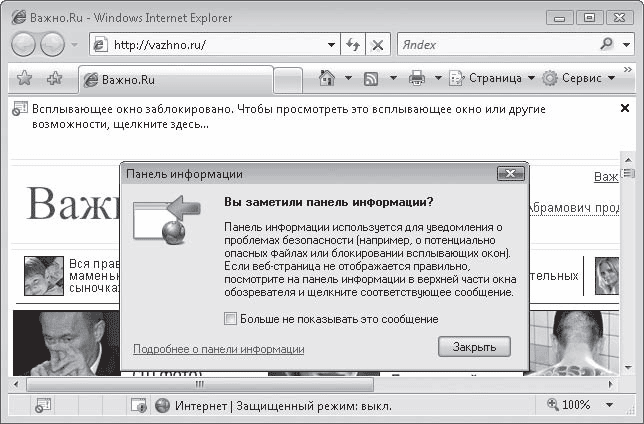Check 'Больше не показывать это сообщение' box
The width and height of the screenshot is (644, 424).
pos(231,319)
